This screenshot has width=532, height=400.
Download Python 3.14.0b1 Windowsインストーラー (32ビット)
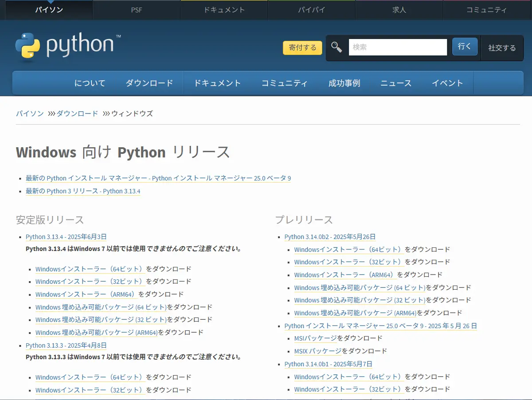point(349,389)
